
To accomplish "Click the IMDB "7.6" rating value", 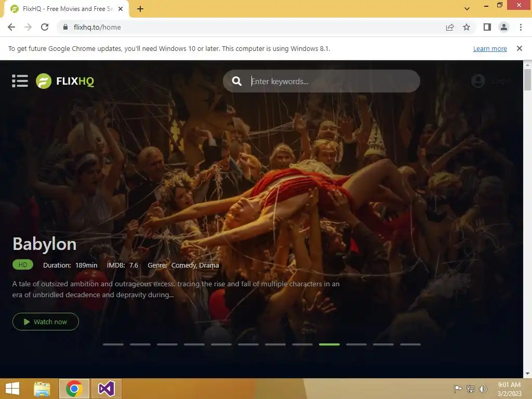I will (134, 265).
